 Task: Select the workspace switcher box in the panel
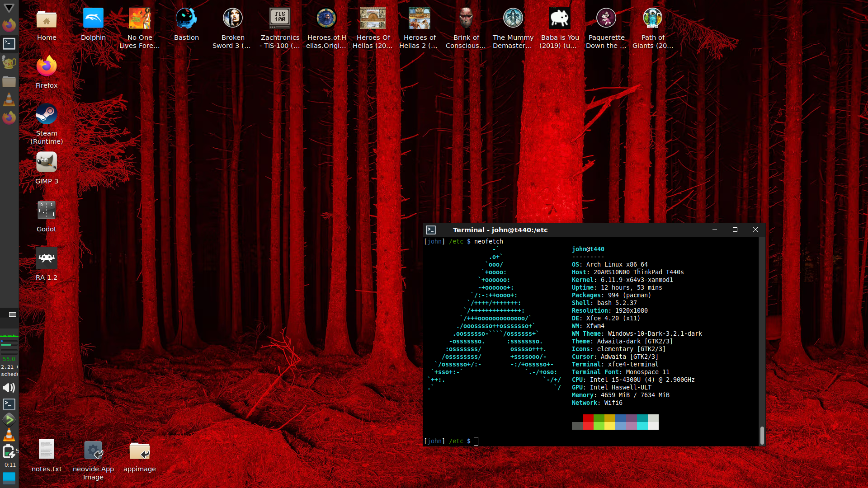(x=13, y=314)
